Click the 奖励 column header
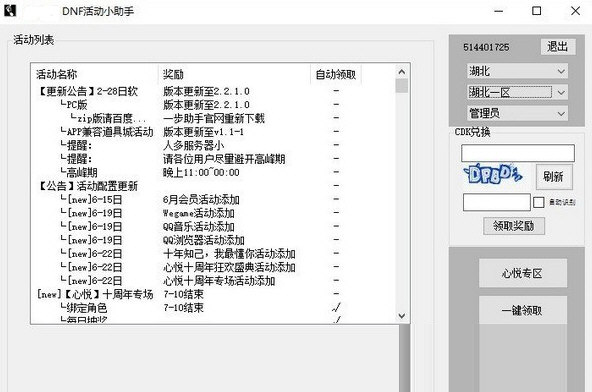Image resolution: width=592 pixels, height=392 pixels. click(x=234, y=74)
